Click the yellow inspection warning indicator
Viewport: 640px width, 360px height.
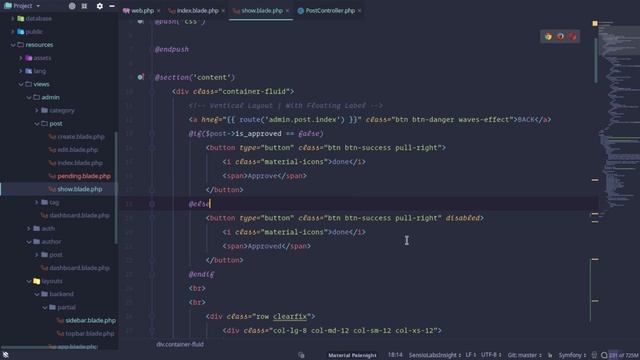595,24
